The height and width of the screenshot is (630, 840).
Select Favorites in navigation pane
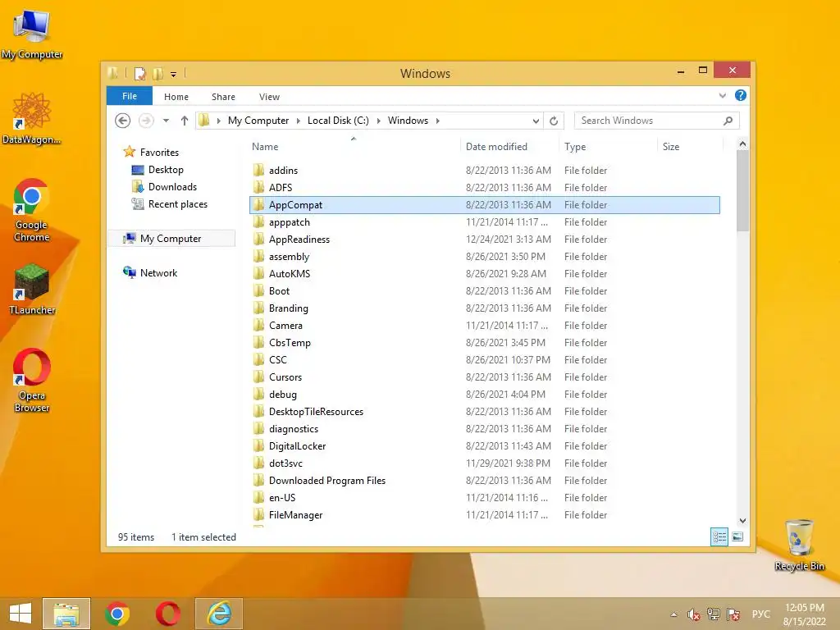click(x=159, y=152)
